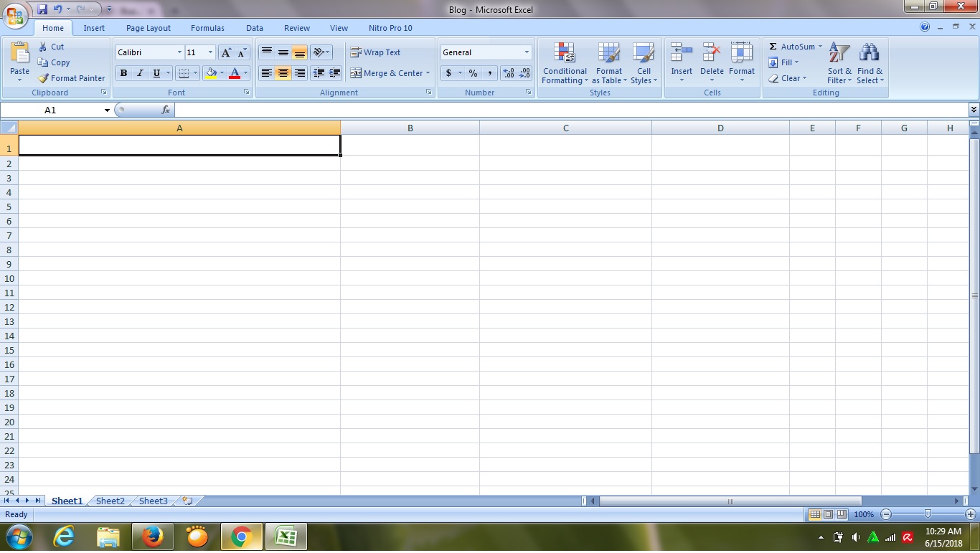Viewport: 980px width, 553px height.
Task: Switch to Sheet2 worksheet
Action: [110, 501]
